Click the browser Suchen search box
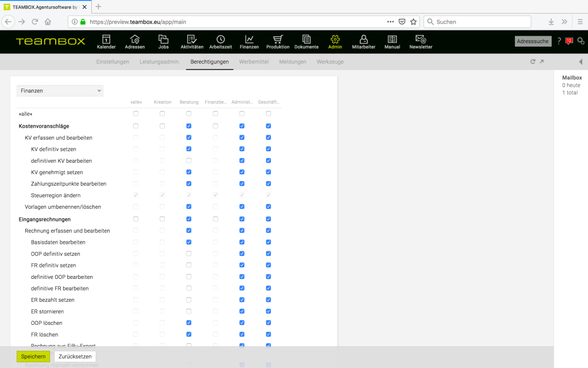Screen dimensions: 588x368 point(477,22)
